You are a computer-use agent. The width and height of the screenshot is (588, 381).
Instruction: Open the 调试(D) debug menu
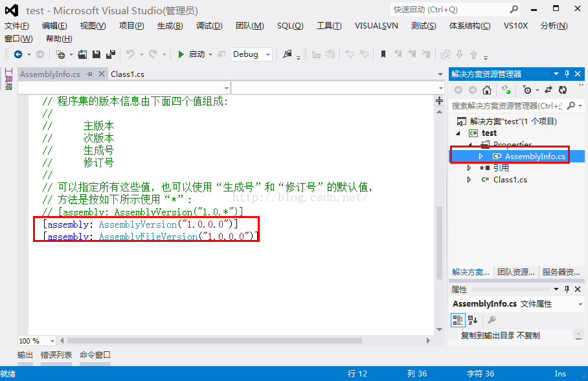click(x=209, y=26)
